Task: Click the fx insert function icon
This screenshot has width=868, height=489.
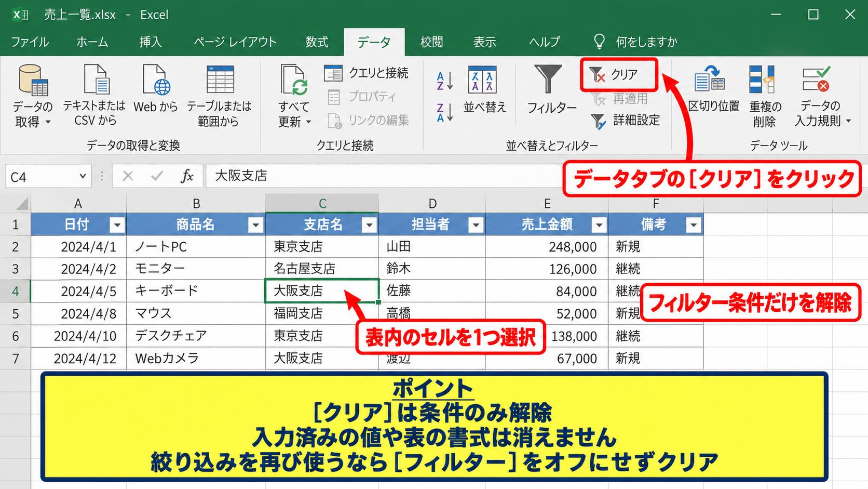Action: pos(187,176)
